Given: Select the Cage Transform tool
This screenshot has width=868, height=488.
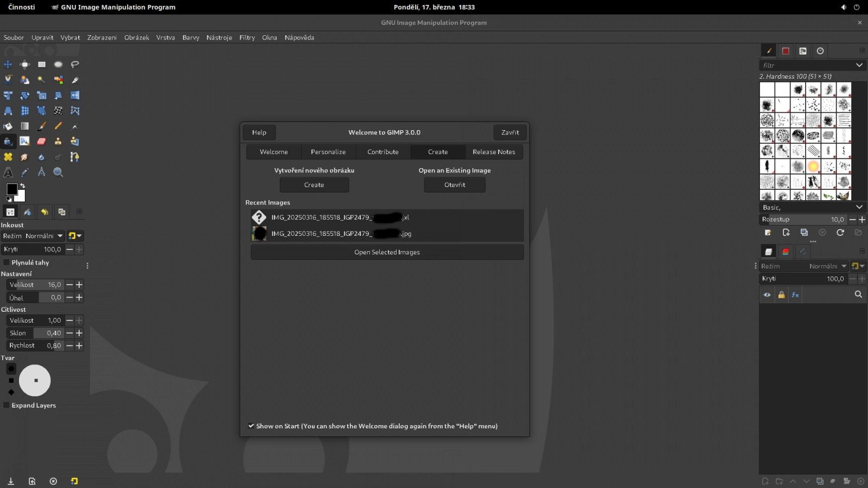Looking at the screenshot, I should click(x=75, y=111).
